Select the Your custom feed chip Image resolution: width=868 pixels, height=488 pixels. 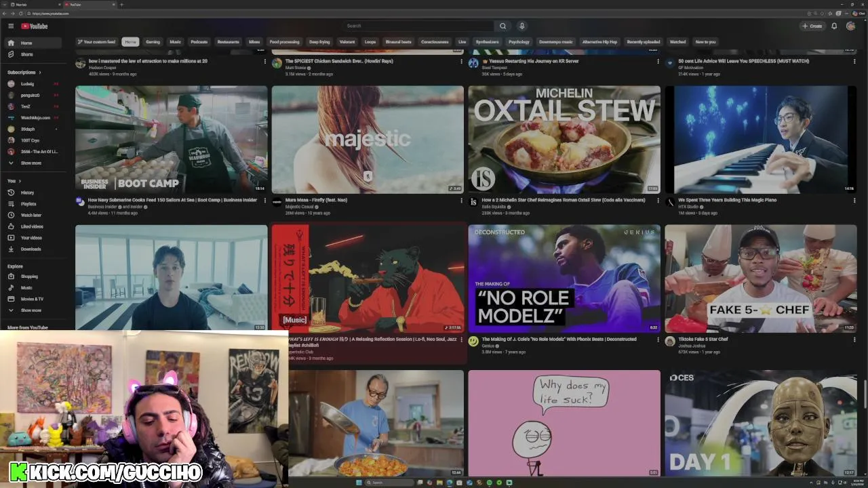(x=97, y=42)
